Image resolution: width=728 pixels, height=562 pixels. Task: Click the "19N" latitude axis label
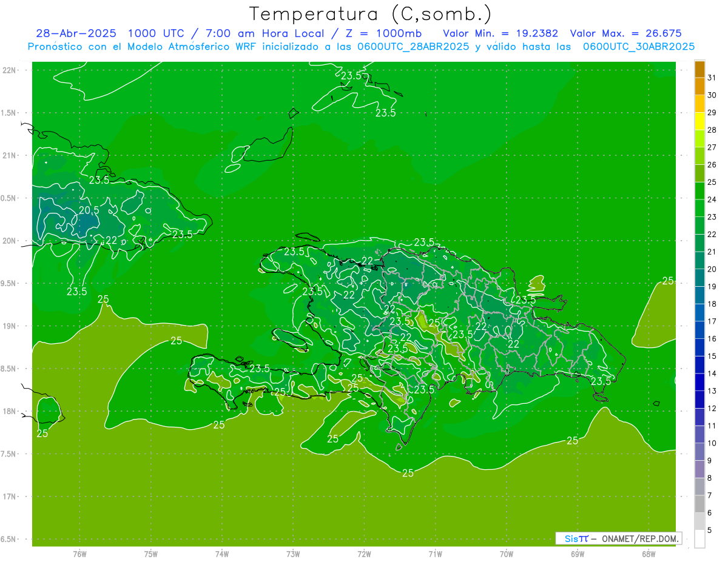click(10, 326)
